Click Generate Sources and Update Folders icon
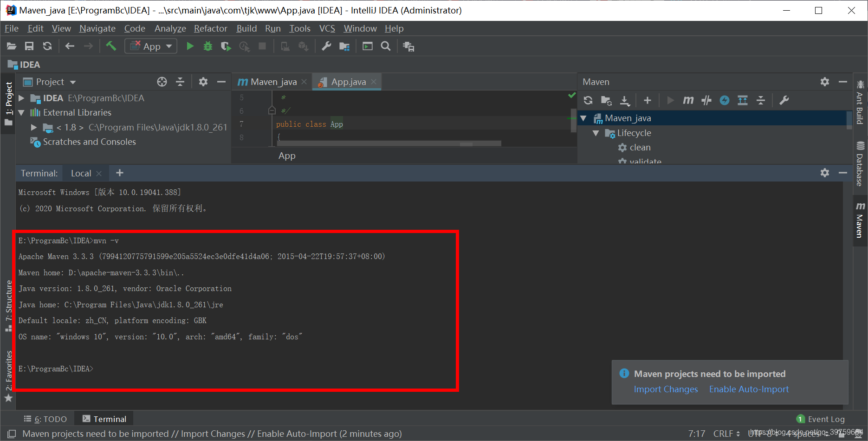The image size is (868, 441). pos(606,100)
